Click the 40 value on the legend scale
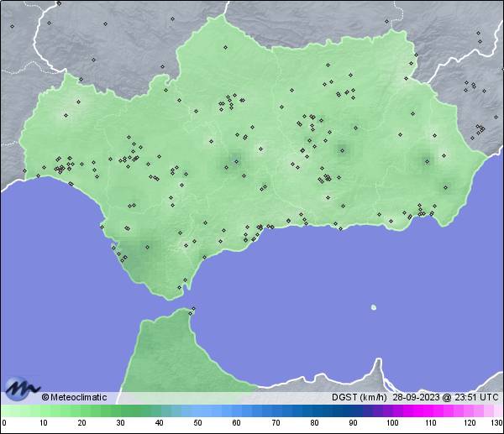Image resolution: width=504 pixels, height=434 pixels. click(159, 422)
